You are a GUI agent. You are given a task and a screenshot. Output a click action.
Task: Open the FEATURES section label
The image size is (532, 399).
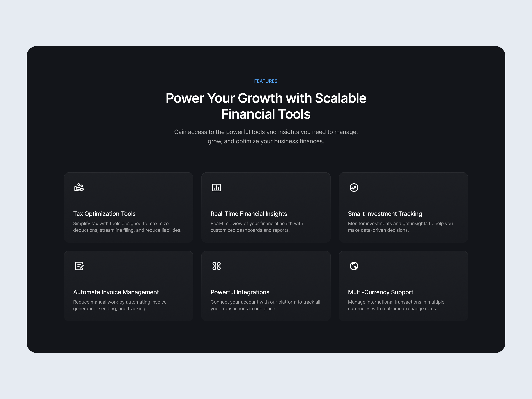click(x=266, y=81)
